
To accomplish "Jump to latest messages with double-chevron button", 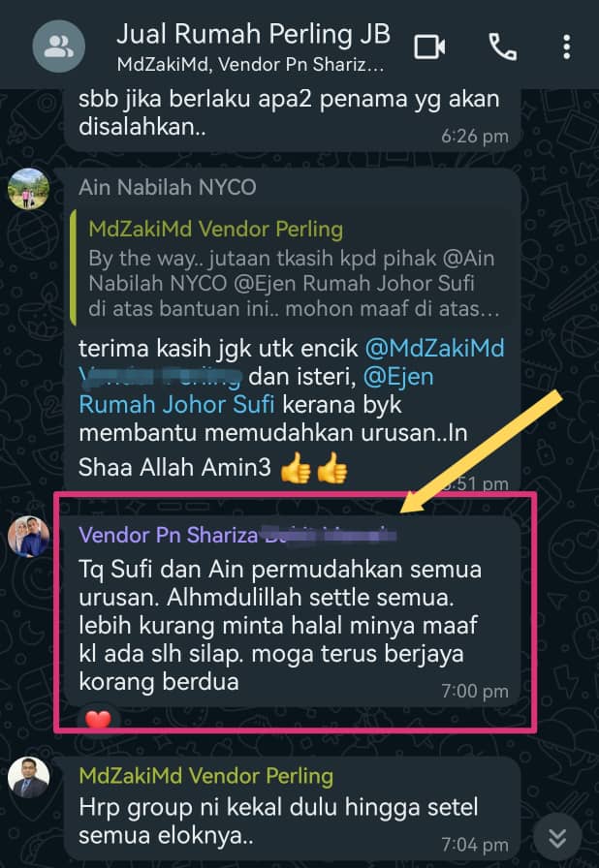I will coord(557,839).
